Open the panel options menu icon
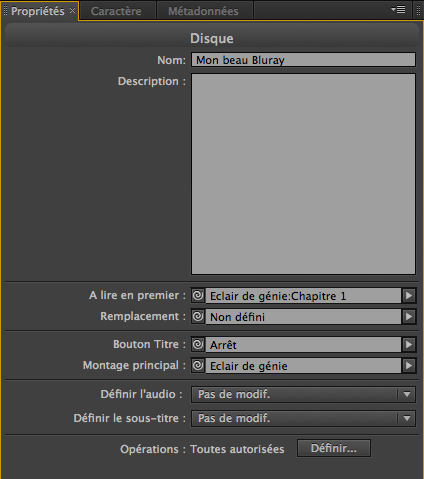 pos(398,10)
